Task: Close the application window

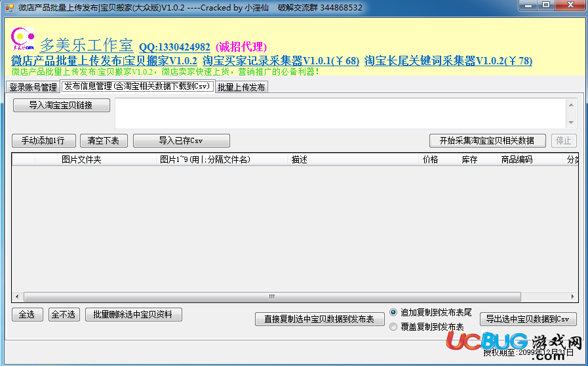Action: 571,5
